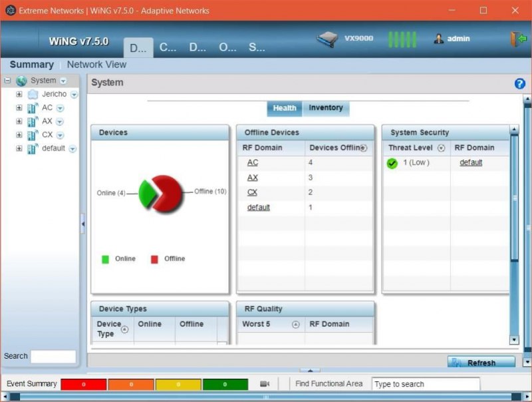
Task: Select the O... main tab
Action: tap(227, 47)
